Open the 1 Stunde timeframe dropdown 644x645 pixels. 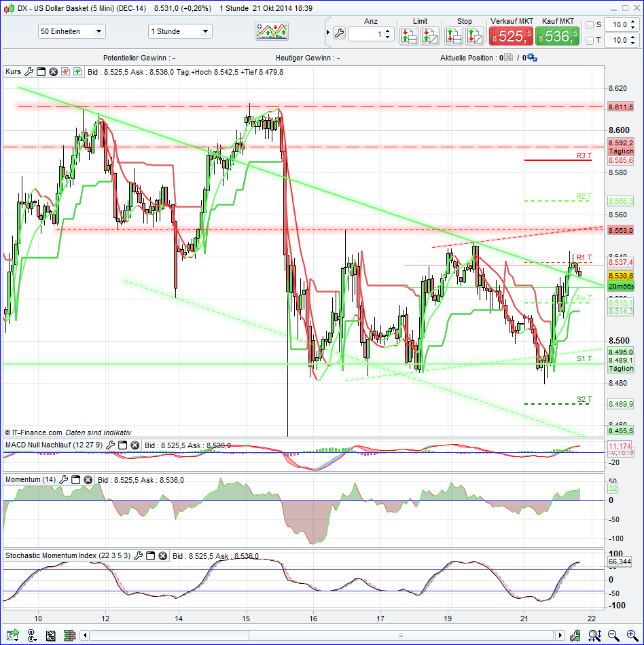204,31
